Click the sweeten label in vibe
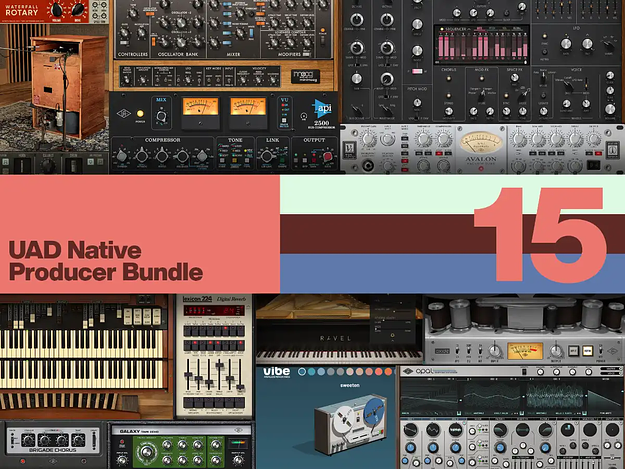The width and height of the screenshot is (625, 469). click(350, 385)
